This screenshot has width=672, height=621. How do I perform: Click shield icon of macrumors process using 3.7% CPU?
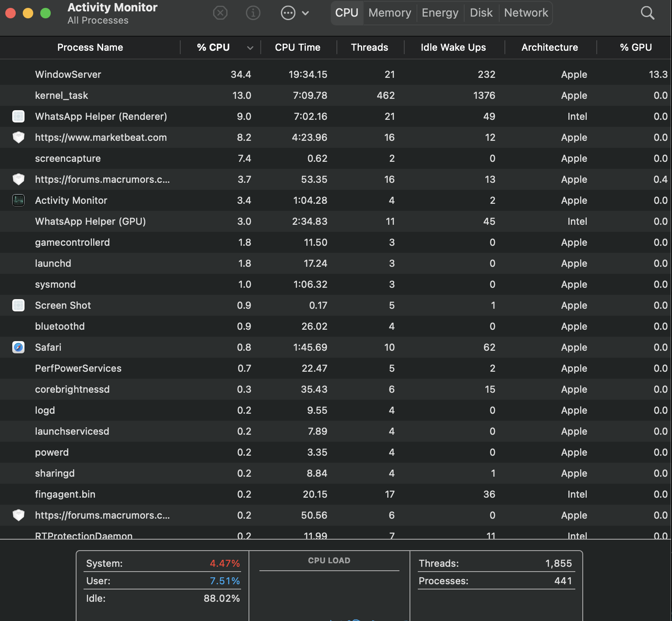click(18, 179)
